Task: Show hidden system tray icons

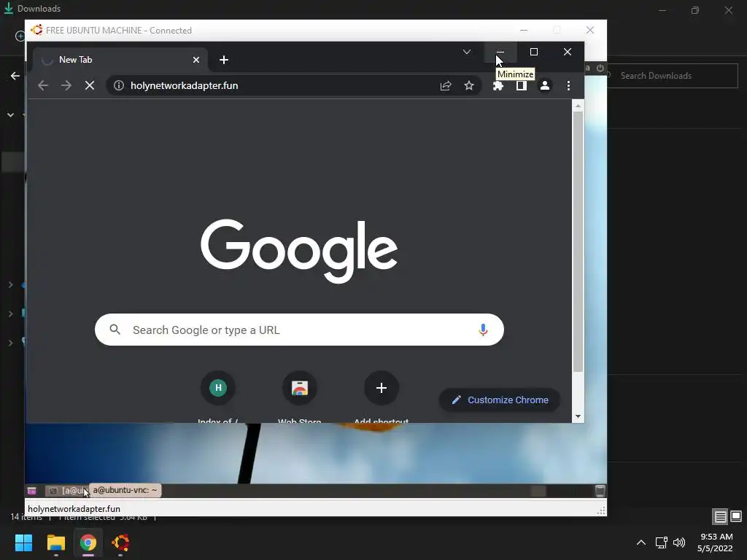Action: (641, 542)
